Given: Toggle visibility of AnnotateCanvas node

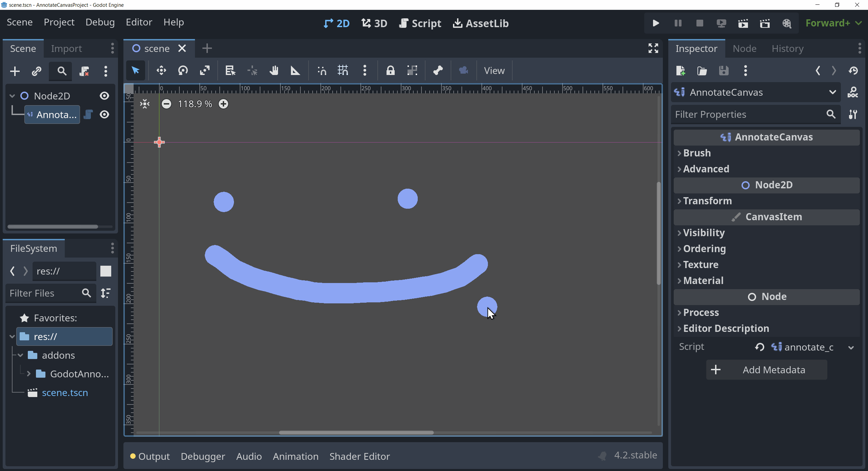Looking at the screenshot, I should click(104, 115).
